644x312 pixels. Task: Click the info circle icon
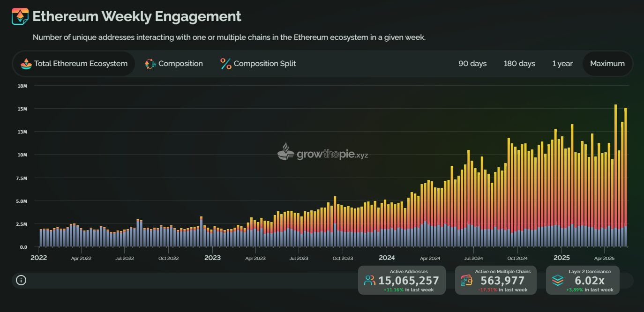coord(21,280)
